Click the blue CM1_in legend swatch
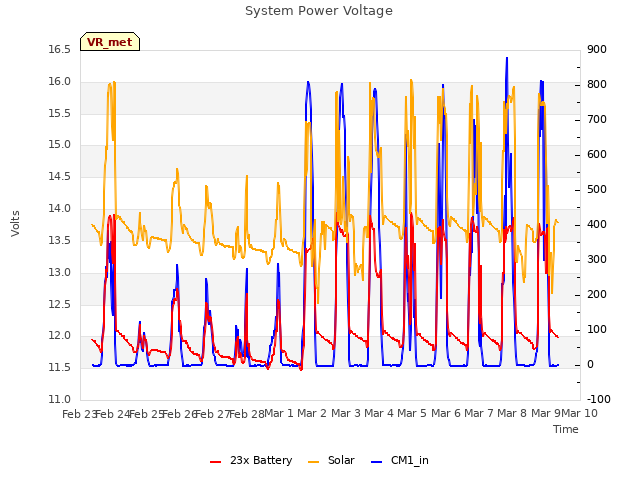 click(x=377, y=462)
